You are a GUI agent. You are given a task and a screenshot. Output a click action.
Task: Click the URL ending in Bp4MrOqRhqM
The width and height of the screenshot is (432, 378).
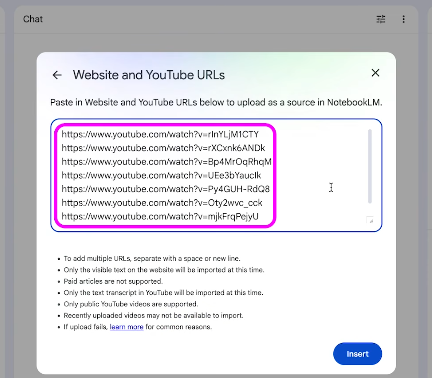coord(166,162)
